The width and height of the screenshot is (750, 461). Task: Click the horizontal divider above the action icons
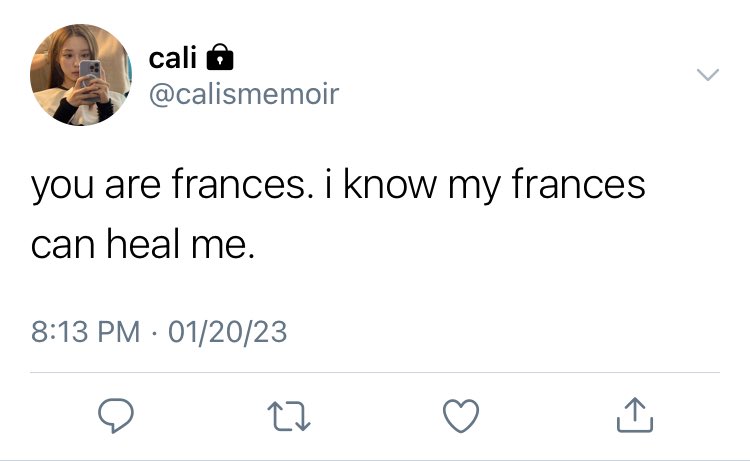click(x=375, y=372)
